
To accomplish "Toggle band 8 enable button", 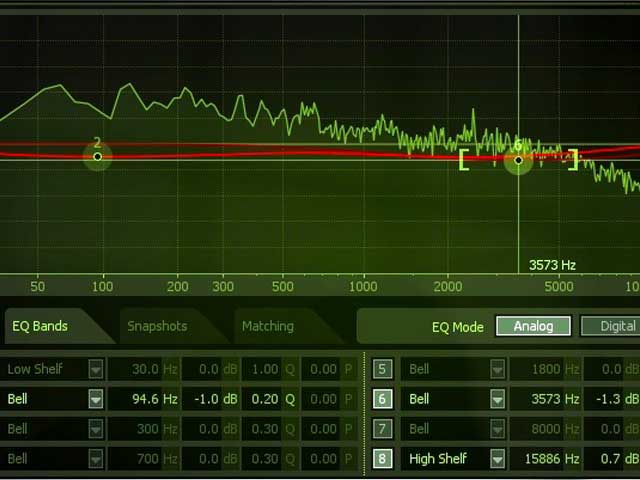I will pyautogui.click(x=382, y=458).
